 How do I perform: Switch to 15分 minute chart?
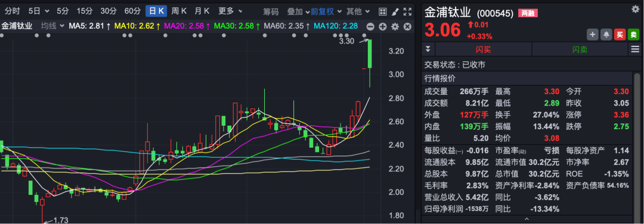tap(85, 11)
